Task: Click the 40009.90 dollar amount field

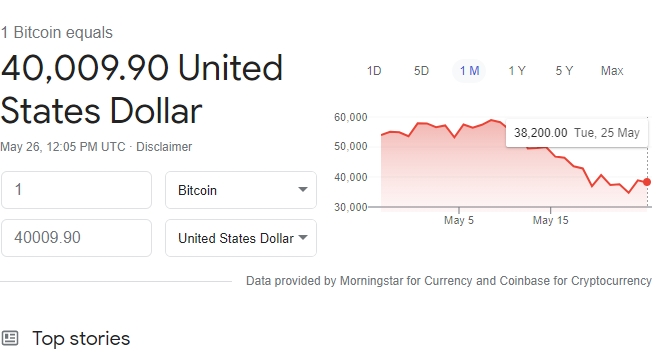Action: (x=76, y=238)
